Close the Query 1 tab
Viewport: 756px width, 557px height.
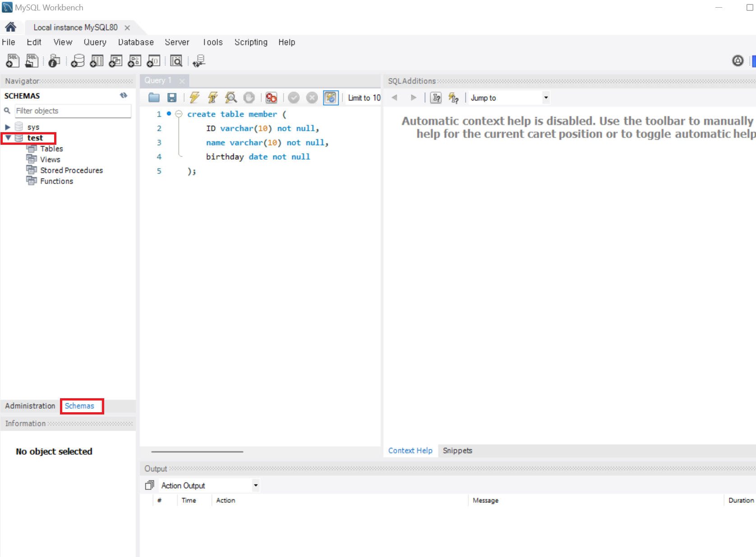coord(182,81)
